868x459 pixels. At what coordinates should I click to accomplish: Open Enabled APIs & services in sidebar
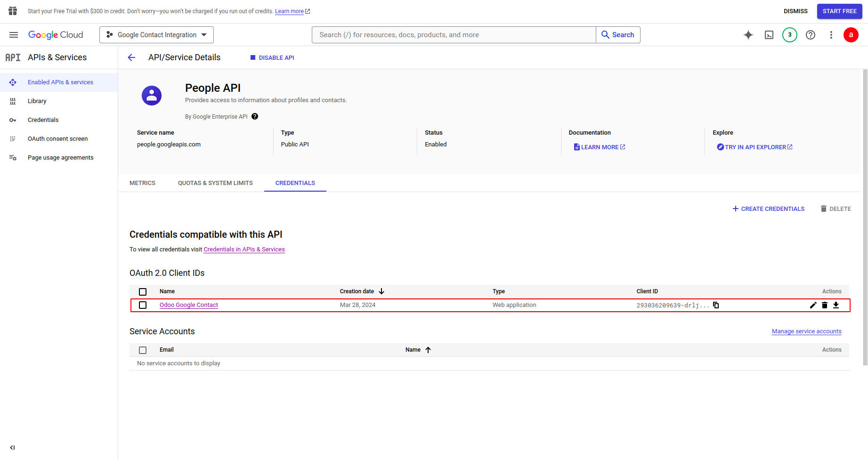(60, 82)
